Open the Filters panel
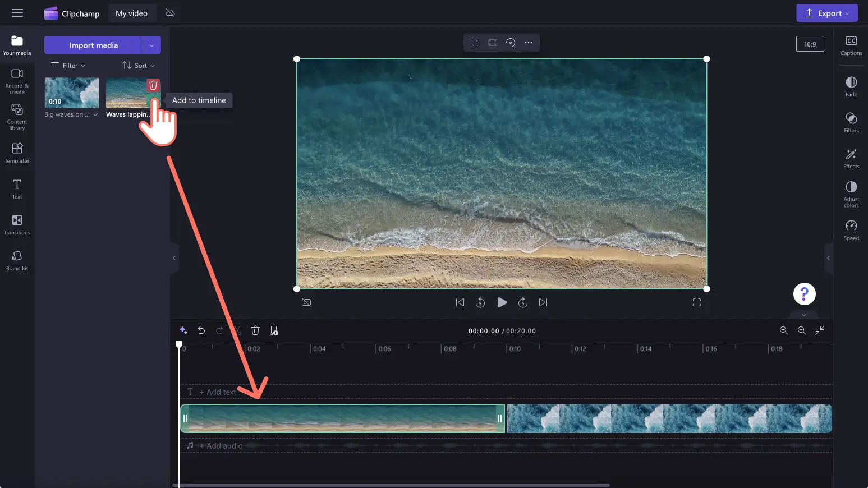 click(x=851, y=122)
